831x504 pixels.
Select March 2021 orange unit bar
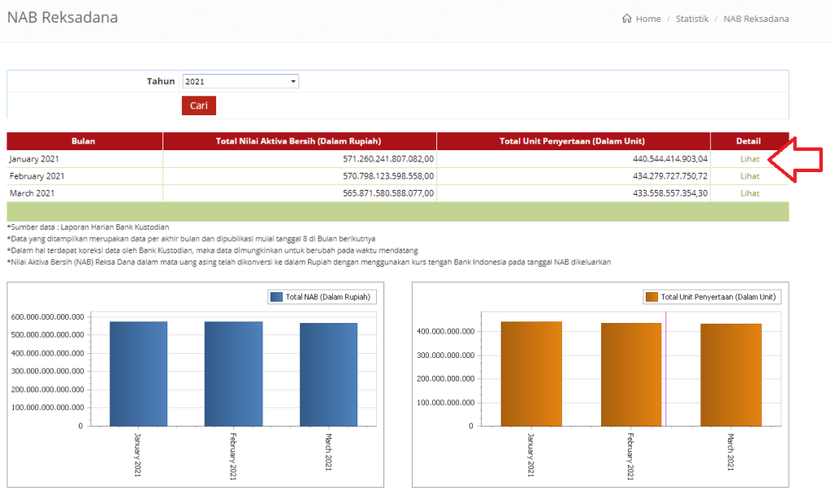coord(731,375)
